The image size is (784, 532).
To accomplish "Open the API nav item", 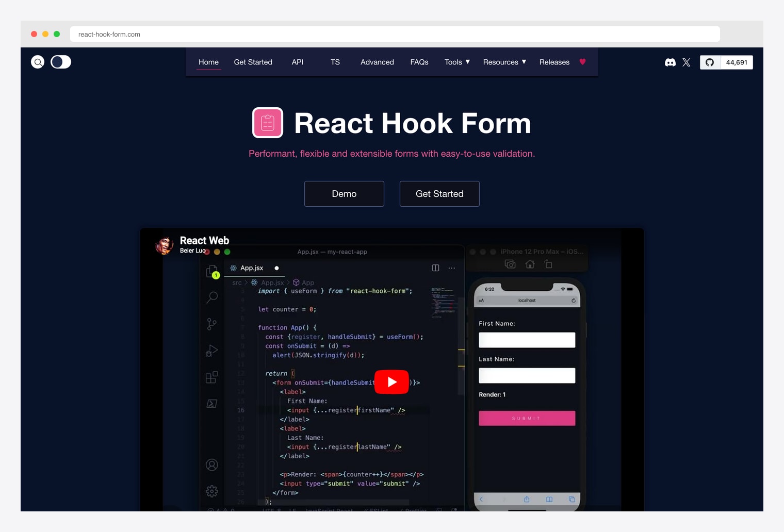I will click(x=298, y=62).
